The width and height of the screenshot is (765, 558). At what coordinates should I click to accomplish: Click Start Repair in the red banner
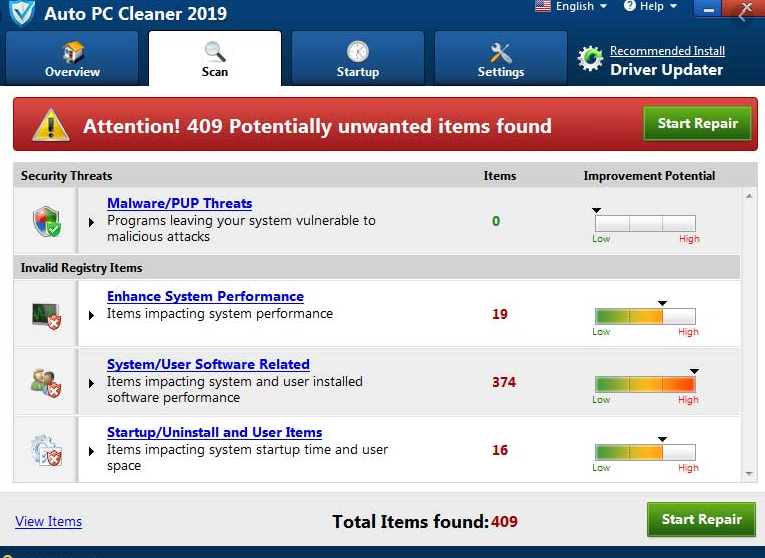(697, 123)
